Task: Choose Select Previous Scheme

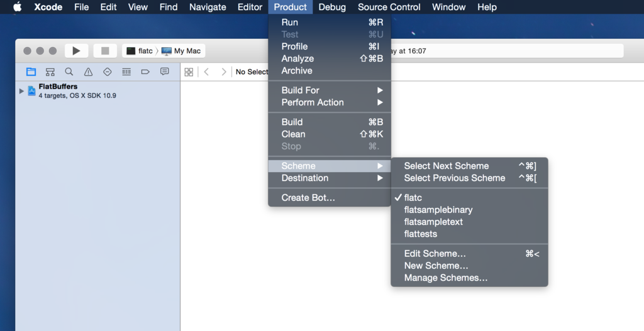Action: 469,178
